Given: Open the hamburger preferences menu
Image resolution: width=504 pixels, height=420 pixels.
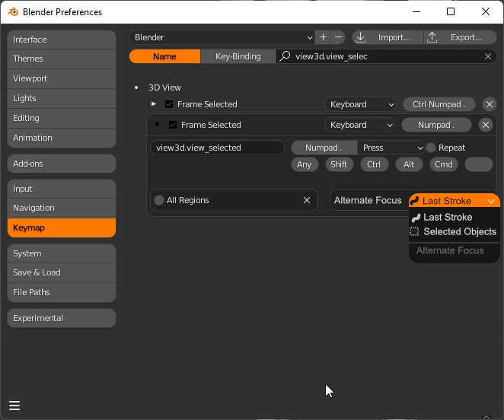Looking at the screenshot, I should pyautogui.click(x=14, y=406).
